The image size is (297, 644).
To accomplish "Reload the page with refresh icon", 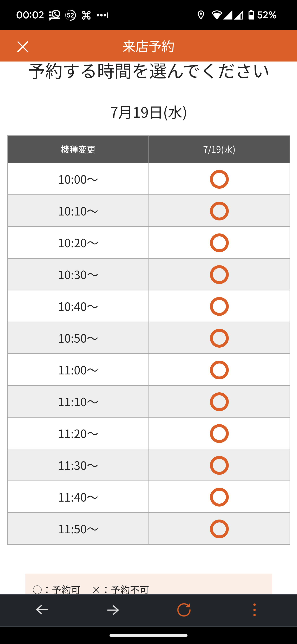I will pyautogui.click(x=184, y=610).
